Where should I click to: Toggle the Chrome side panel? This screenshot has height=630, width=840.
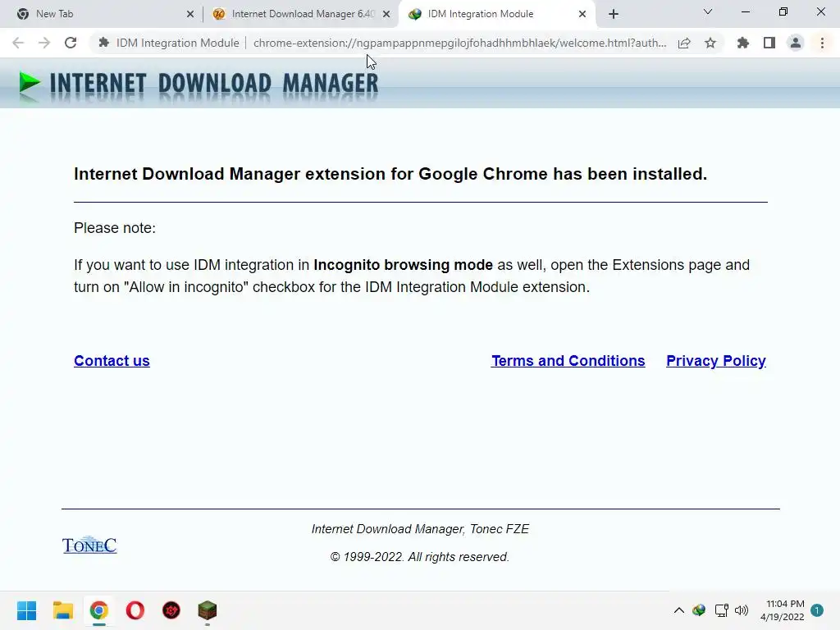[x=769, y=43]
